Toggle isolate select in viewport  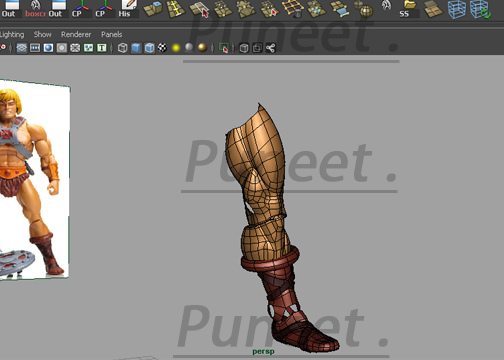223,48
